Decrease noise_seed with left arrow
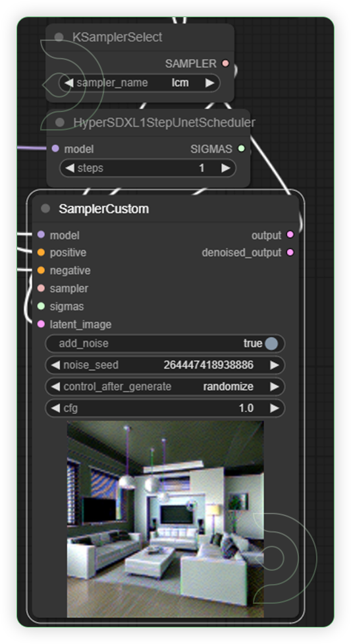Image resolution: width=351 pixels, height=644 pixels. click(55, 365)
